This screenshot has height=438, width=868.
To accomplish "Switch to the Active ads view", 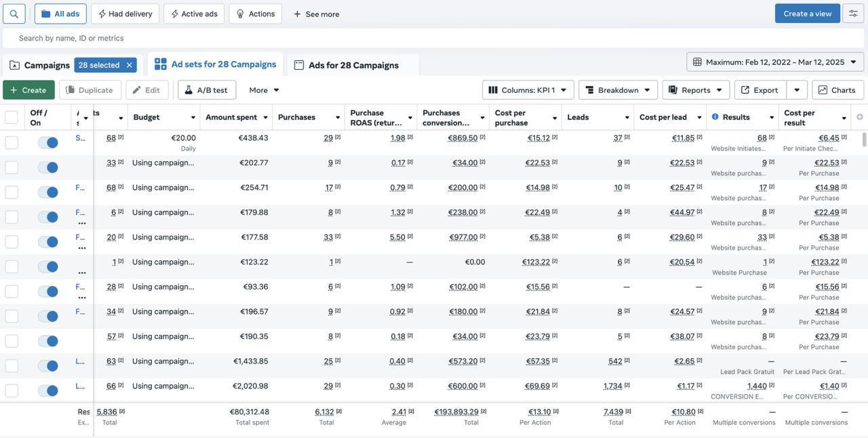I will [194, 14].
